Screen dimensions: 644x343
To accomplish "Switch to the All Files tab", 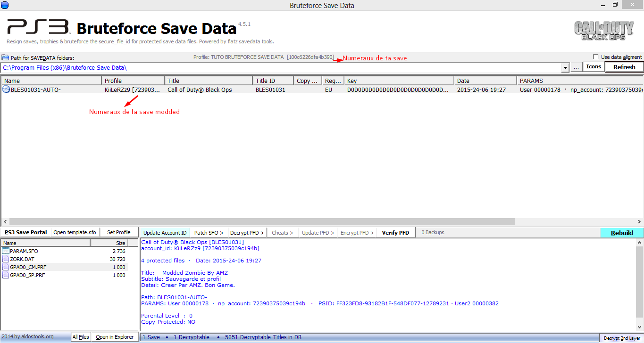I will coord(81,337).
